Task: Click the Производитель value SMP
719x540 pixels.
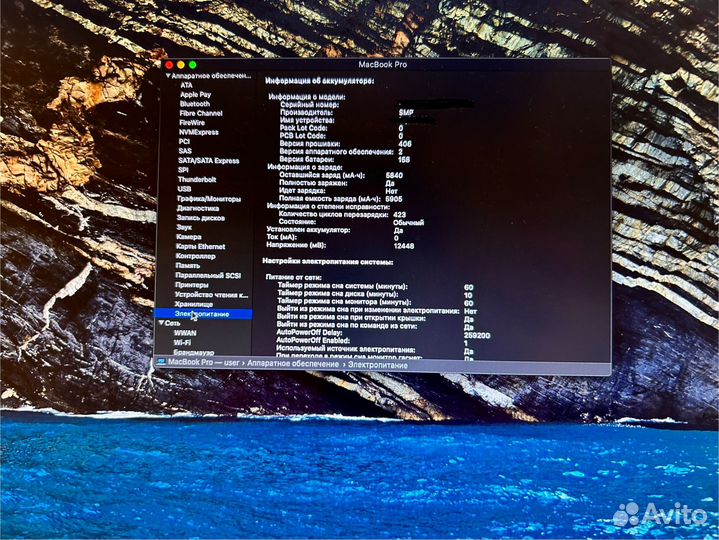Action: pos(406,112)
